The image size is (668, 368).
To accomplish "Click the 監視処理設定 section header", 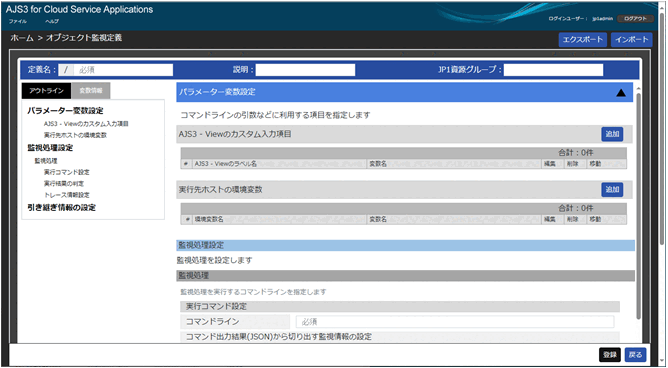I will (x=406, y=245).
